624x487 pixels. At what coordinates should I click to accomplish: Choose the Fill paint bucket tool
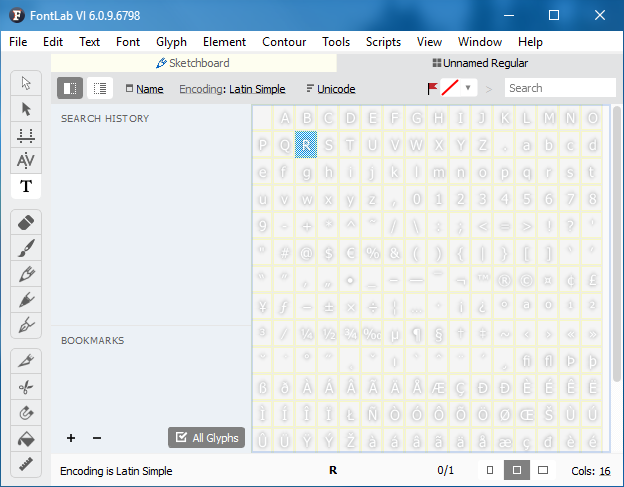click(26, 438)
